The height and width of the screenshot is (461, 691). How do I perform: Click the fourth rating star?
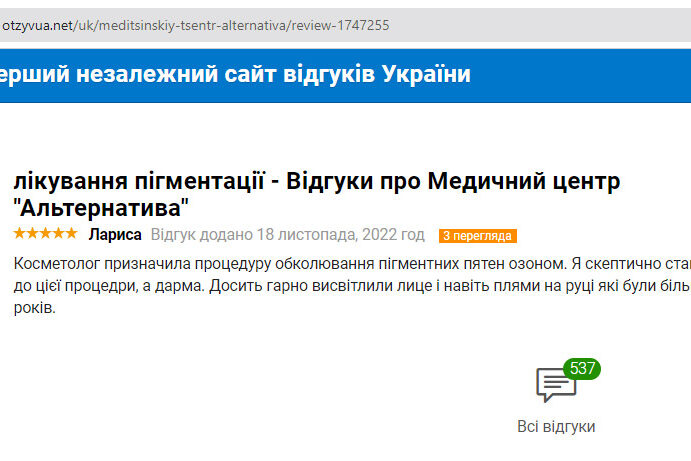(x=58, y=234)
